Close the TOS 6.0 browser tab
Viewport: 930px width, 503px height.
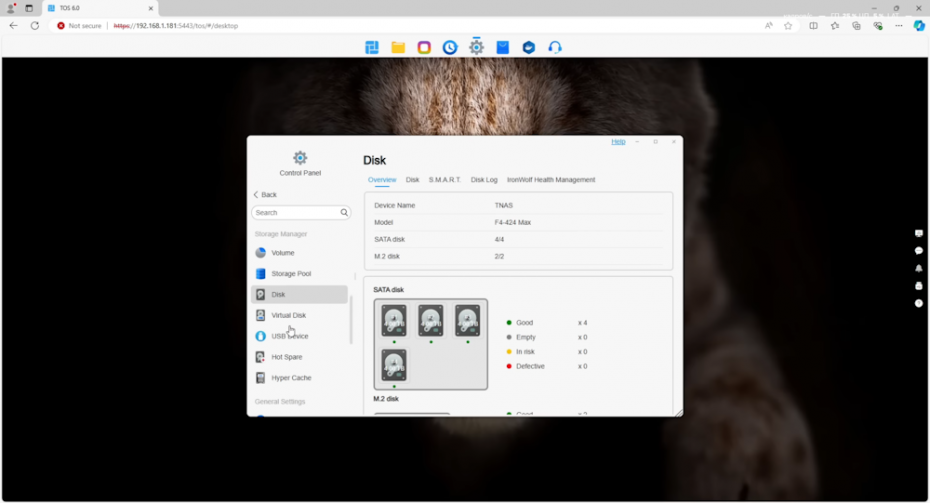(151, 8)
